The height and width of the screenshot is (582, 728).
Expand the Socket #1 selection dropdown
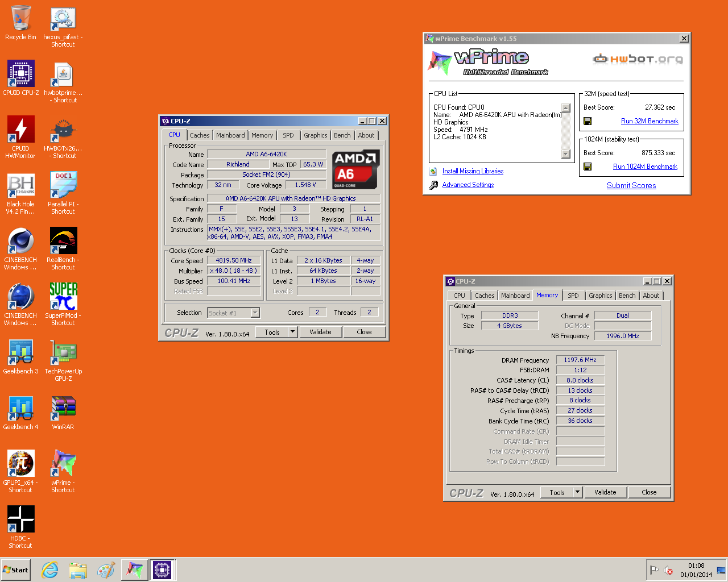(x=255, y=313)
